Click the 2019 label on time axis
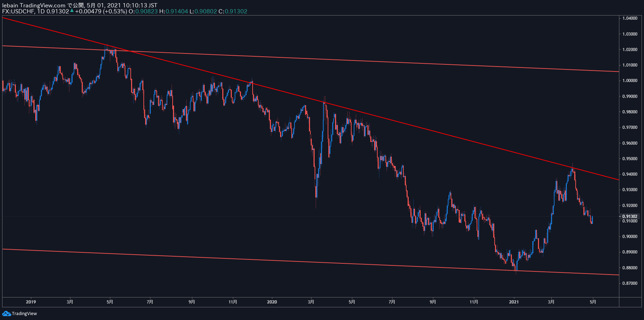This screenshot has height=320, width=644. pyautogui.click(x=31, y=302)
